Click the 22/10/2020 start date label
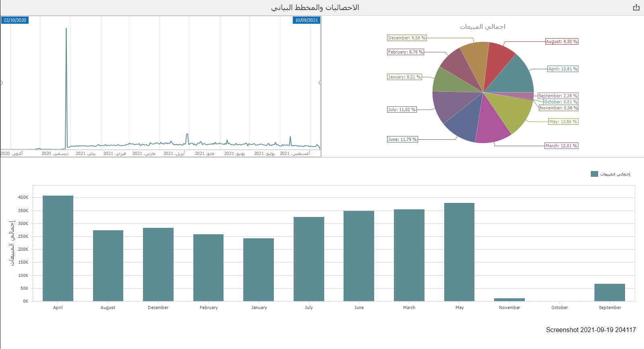644x349 pixels. (15, 20)
